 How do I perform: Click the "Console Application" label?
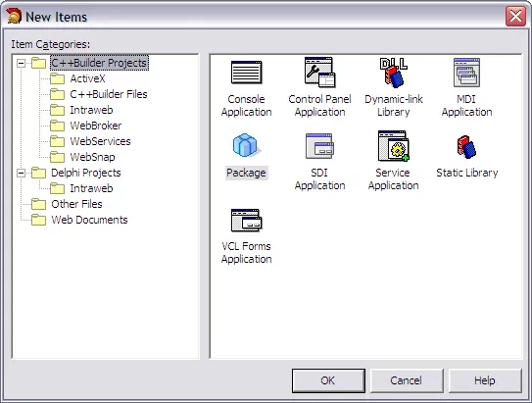point(246,105)
